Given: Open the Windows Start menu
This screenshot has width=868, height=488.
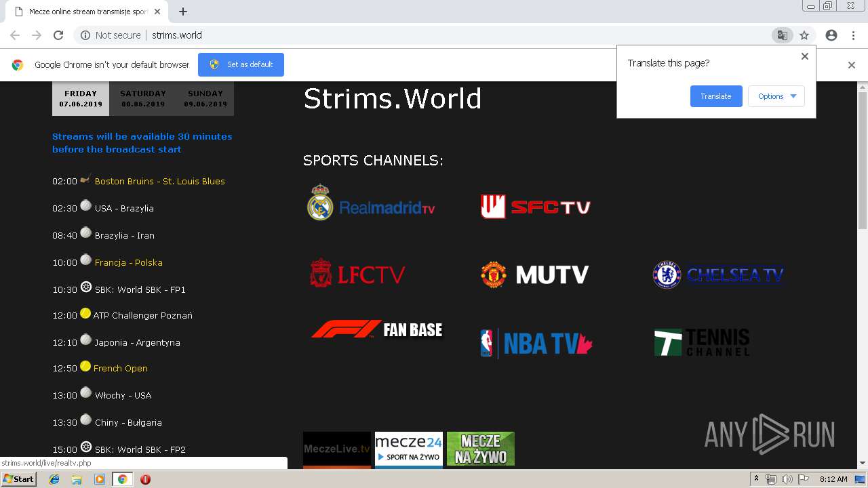Looking at the screenshot, I should [x=19, y=479].
